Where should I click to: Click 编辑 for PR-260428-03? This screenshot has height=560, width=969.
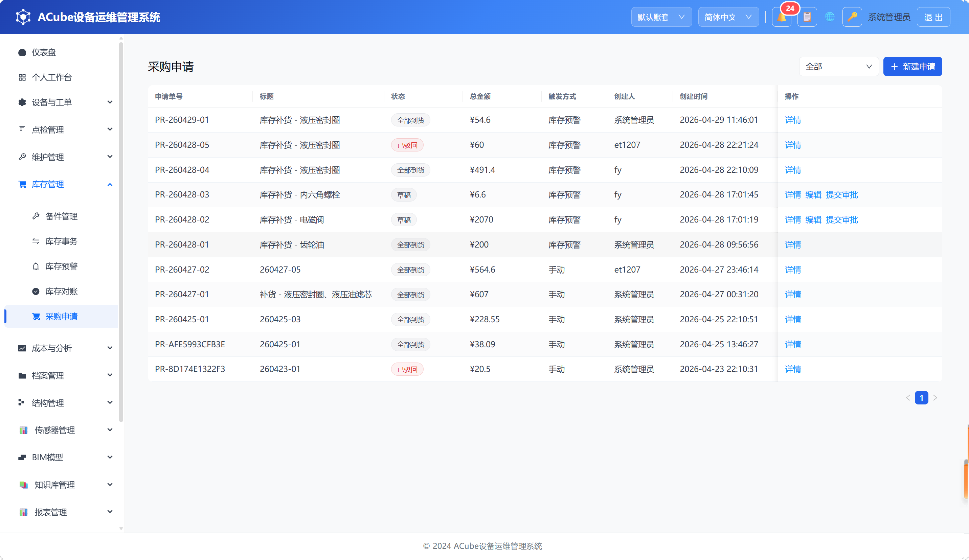click(813, 195)
